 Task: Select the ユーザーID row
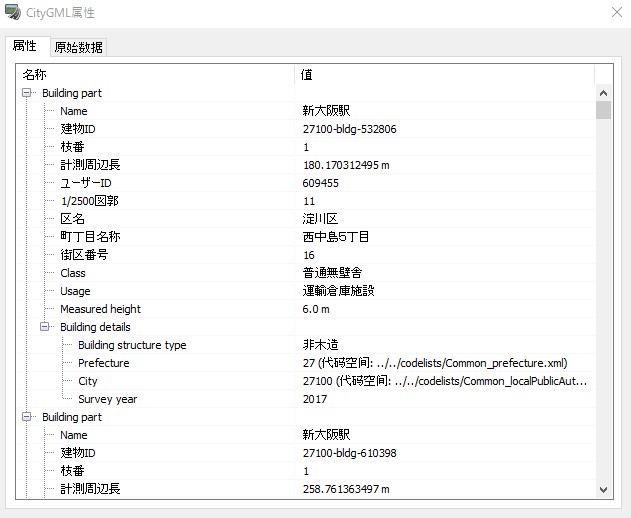tap(306, 183)
